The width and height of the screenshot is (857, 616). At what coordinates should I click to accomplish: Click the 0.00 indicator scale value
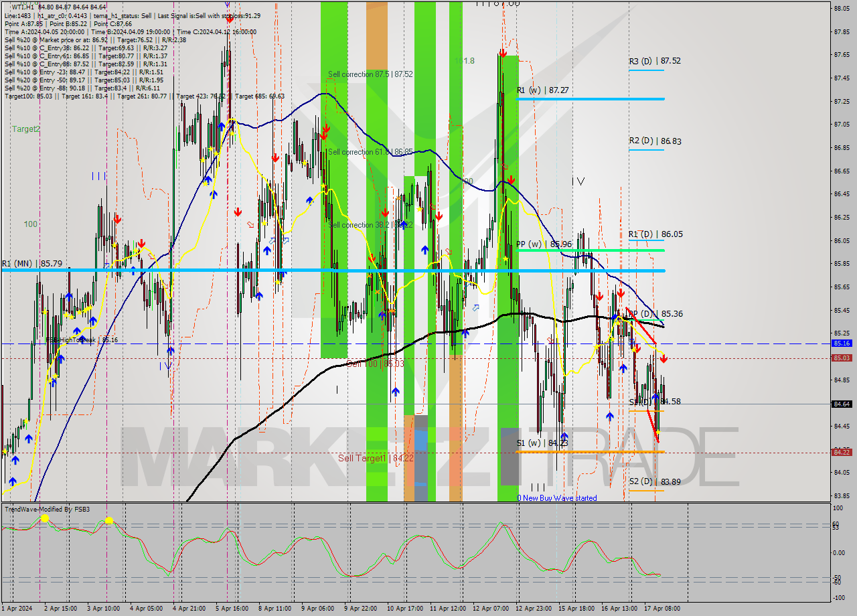[839, 552]
